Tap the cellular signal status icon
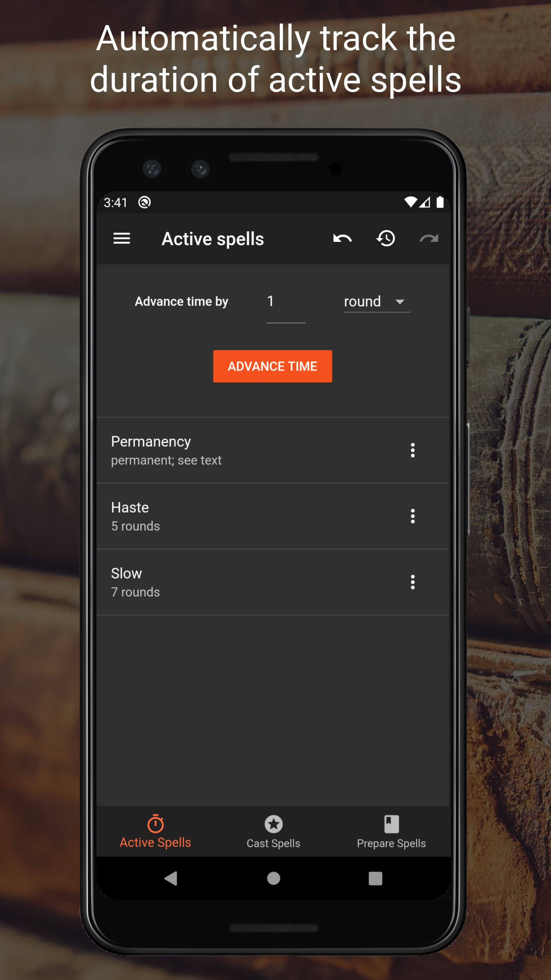 click(x=425, y=202)
